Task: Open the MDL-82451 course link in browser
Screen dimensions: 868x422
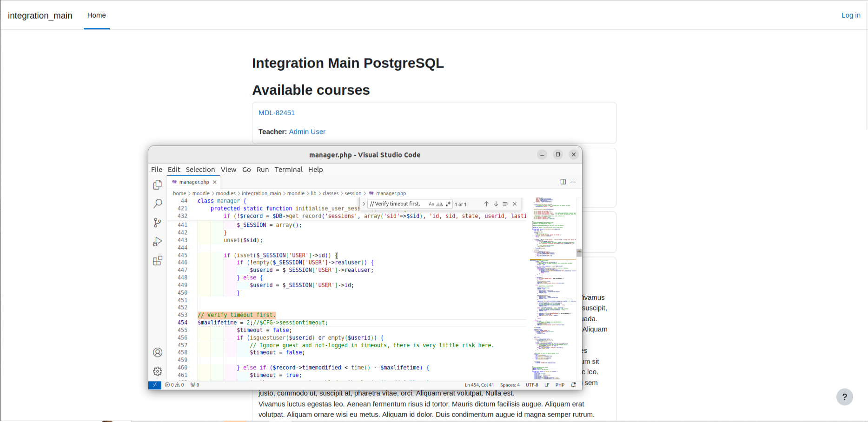Action: pyautogui.click(x=277, y=113)
